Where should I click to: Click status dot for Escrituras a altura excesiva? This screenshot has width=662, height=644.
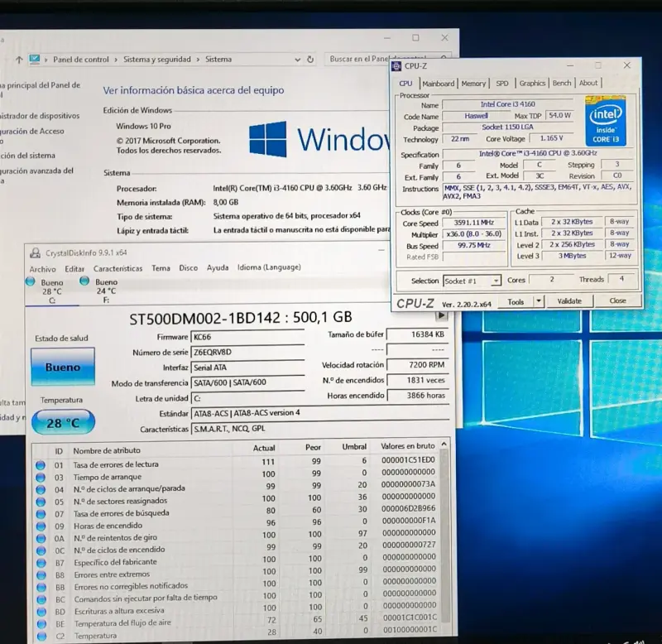tap(41, 612)
